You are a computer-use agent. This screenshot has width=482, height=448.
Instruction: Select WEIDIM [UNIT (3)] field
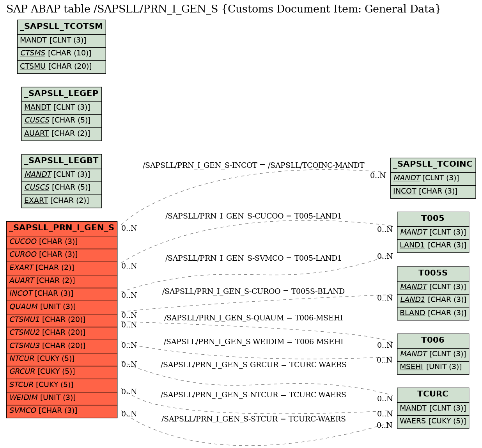pos(62,398)
